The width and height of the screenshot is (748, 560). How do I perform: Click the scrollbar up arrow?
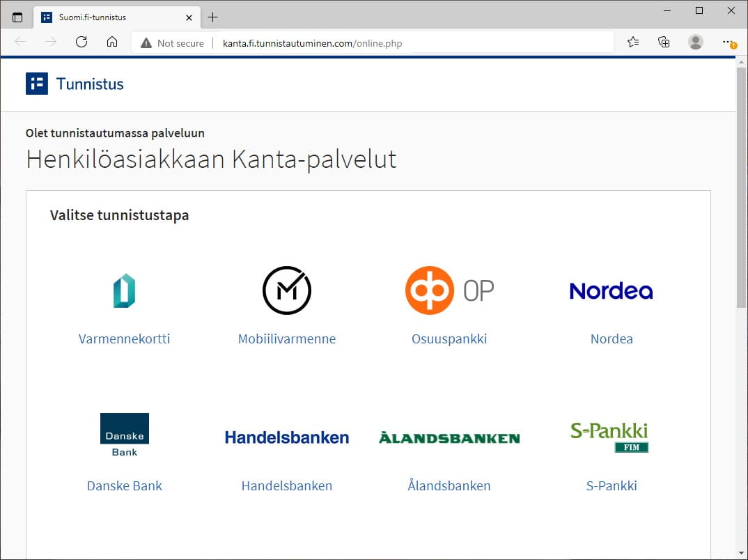(741, 62)
